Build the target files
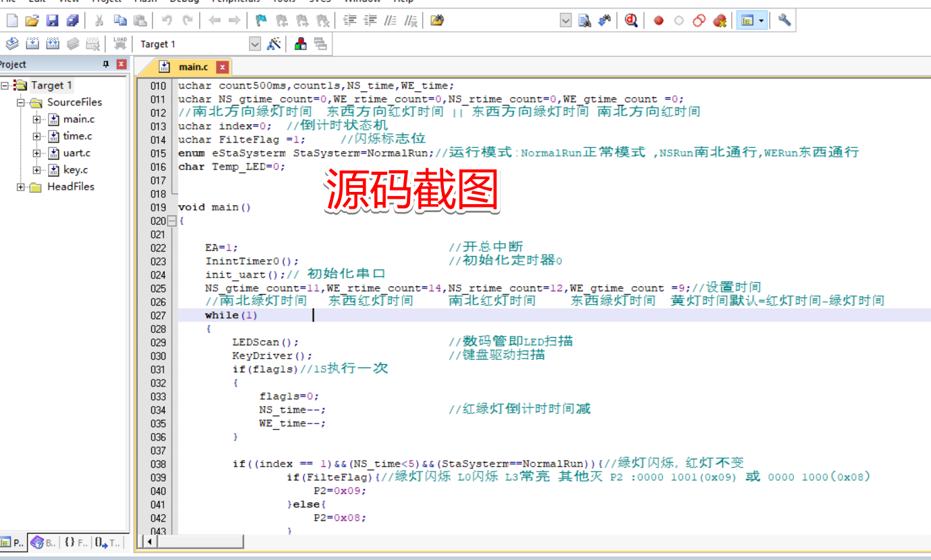This screenshot has height=560, width=931. pos(32,44)
